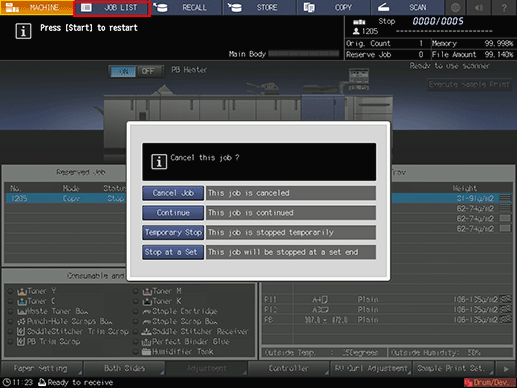Go to the COPY tab
Image resolution: width=517 pixels, height=388 pixels.
(333, 7)
